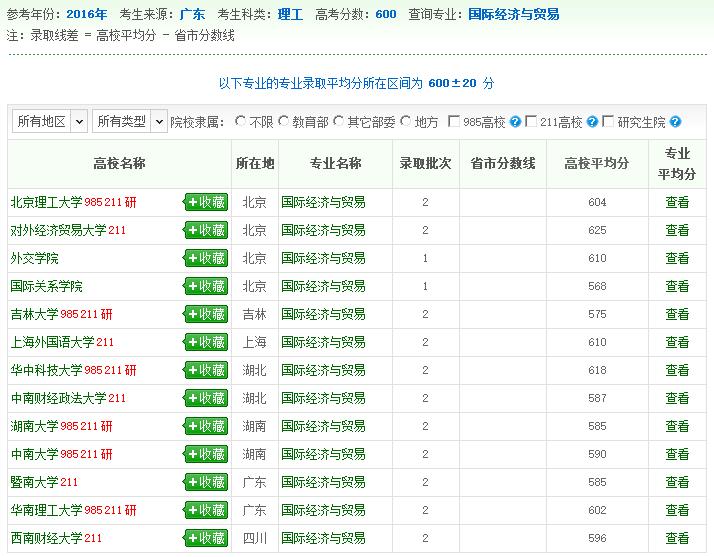714x557 pixels.
Task: Open the 所有类型 dropdown
Action: [130, 121]
